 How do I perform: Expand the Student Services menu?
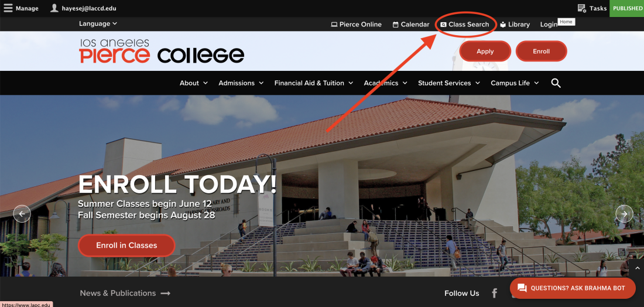[449, 83]
